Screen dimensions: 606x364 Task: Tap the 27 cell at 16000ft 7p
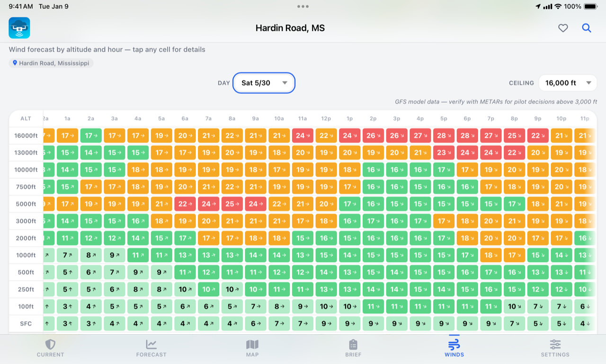pyautogui.click(x=491, y=136)
